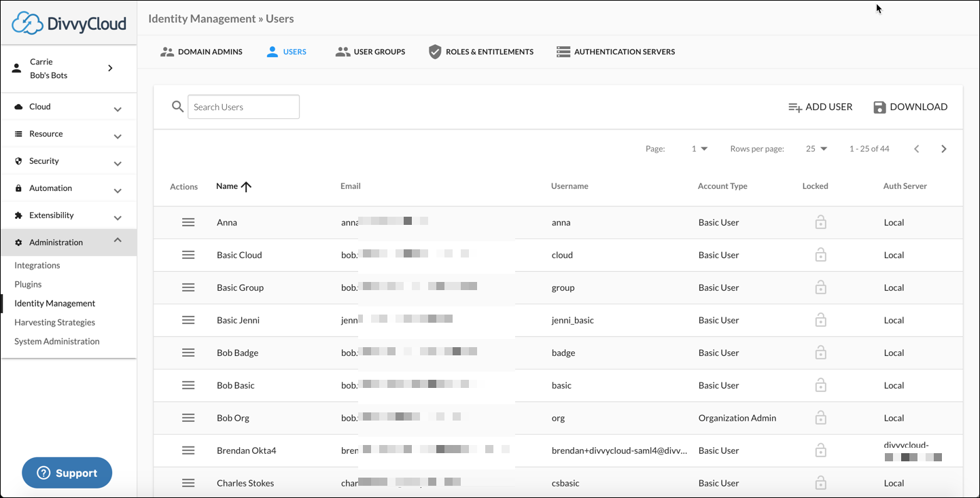This screenshot has height=498, width=980.
Task: Toggle lock for user Basic Group
Action: point(821,287)
